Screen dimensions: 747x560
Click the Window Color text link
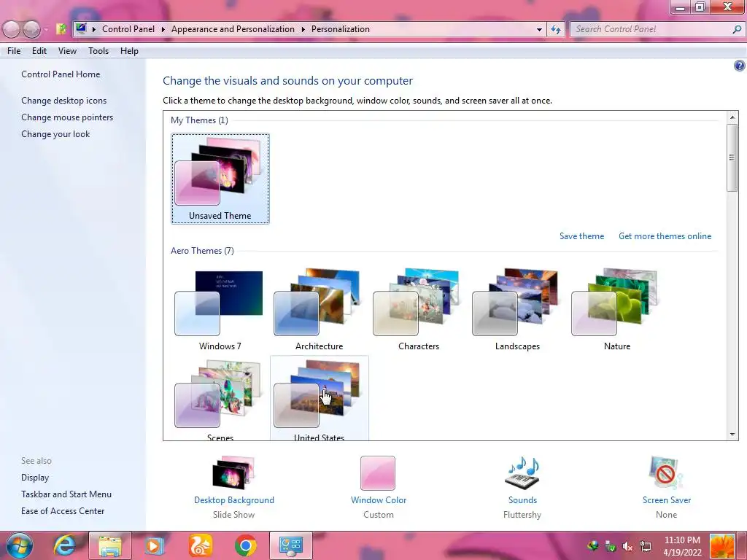pyautogui.click(x=379, y=500)
